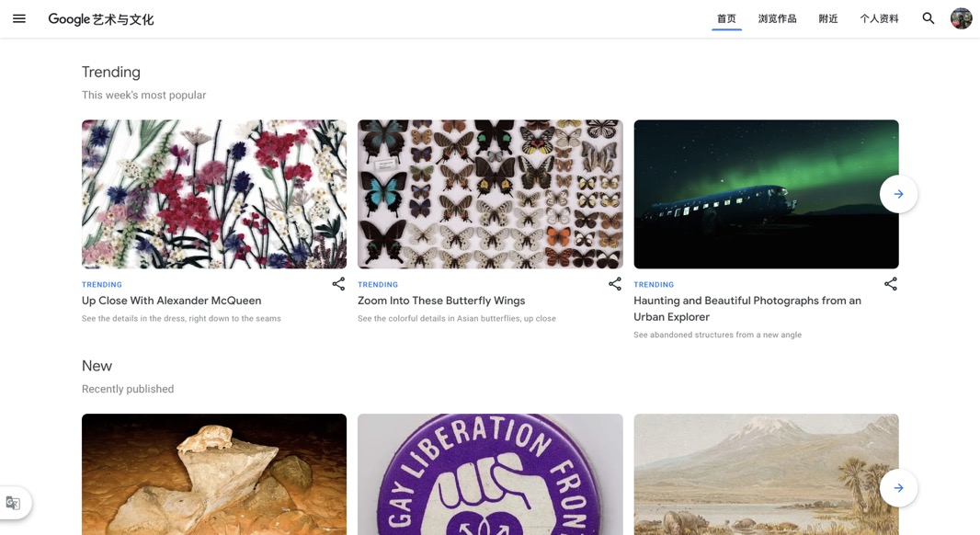Share the Alexander McQueen story
Screen dimensions: 980x535
[x=338, y=284]
